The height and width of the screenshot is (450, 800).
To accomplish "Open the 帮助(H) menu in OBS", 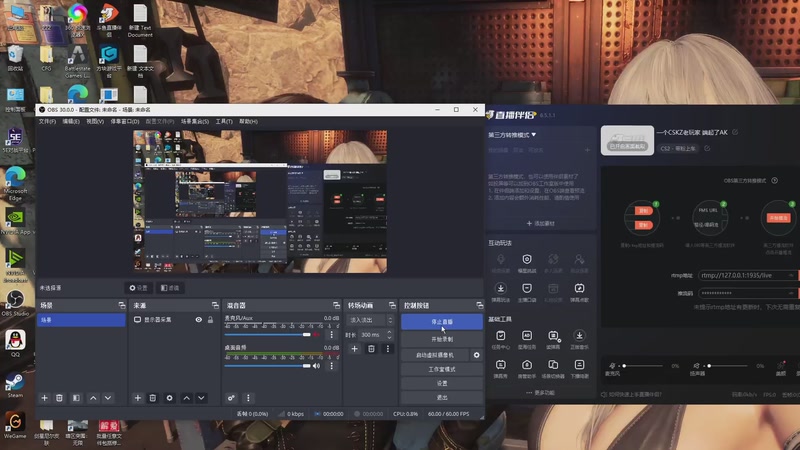I will point(248,121).
